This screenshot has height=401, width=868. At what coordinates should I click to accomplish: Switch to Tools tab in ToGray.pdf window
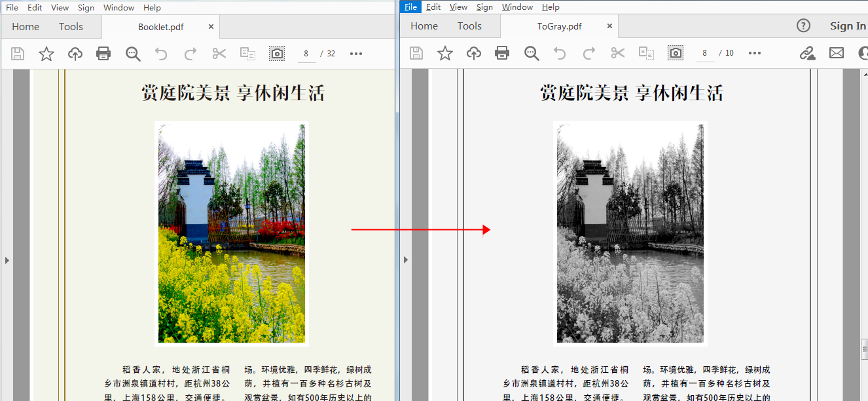[x=469, y=26]
